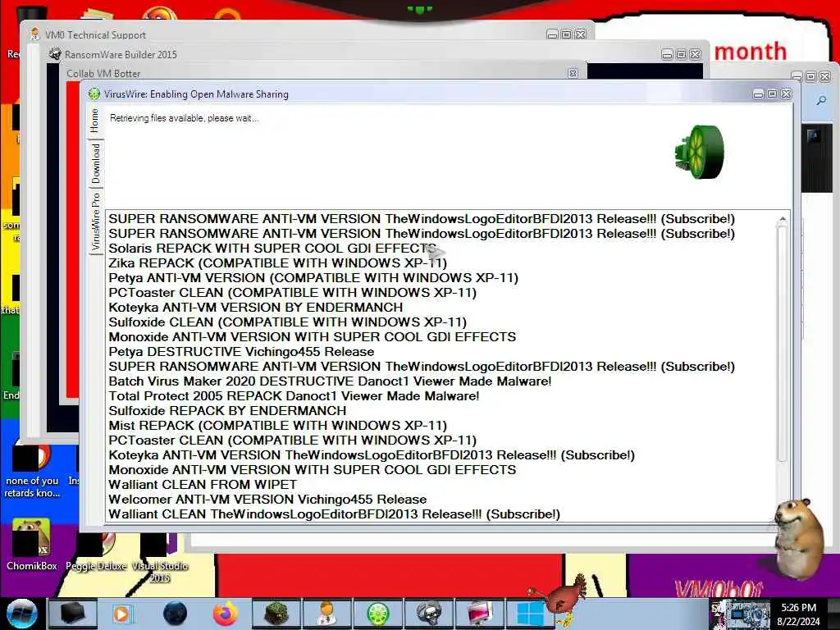Open Visual Studio 2015 desktop shortcut
840x630 pixels.
pyautogui.click(x=160, y=557)
